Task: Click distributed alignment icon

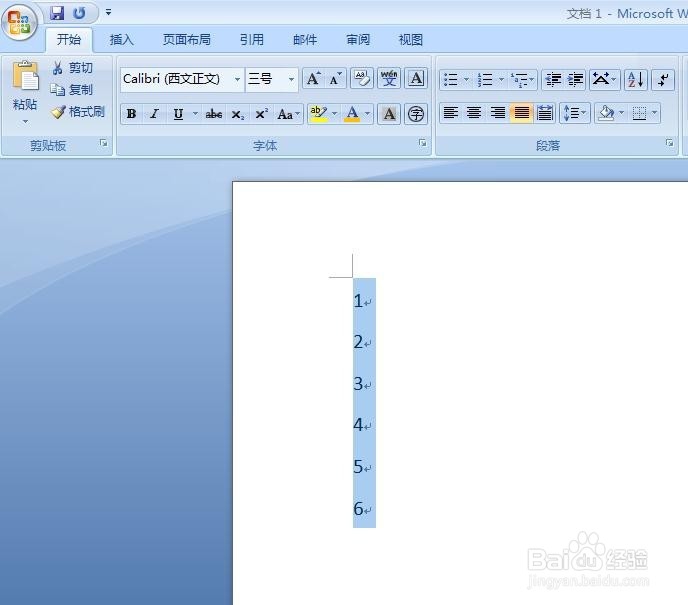Action: tap(545, 113)
